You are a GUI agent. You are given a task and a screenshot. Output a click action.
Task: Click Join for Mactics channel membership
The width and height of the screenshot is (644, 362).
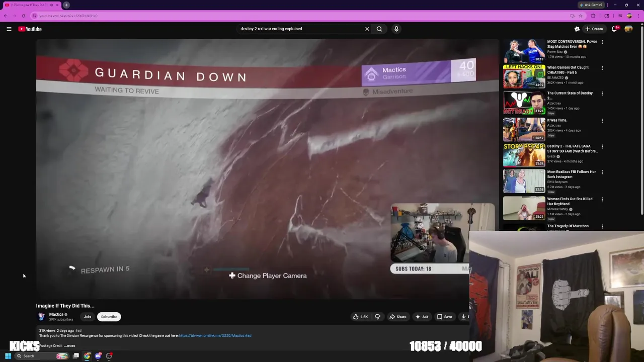pos(87,317)
